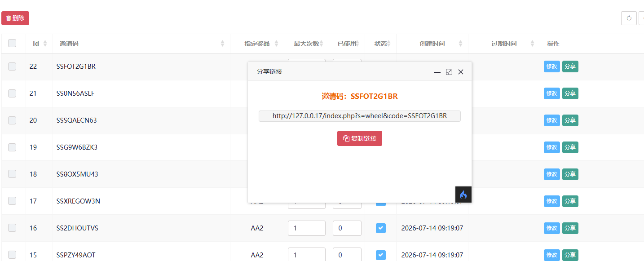Viewport: 644px width, 261px height.
Task: Click the flame icon in dialog corner
Action: [x=463, y=195]
